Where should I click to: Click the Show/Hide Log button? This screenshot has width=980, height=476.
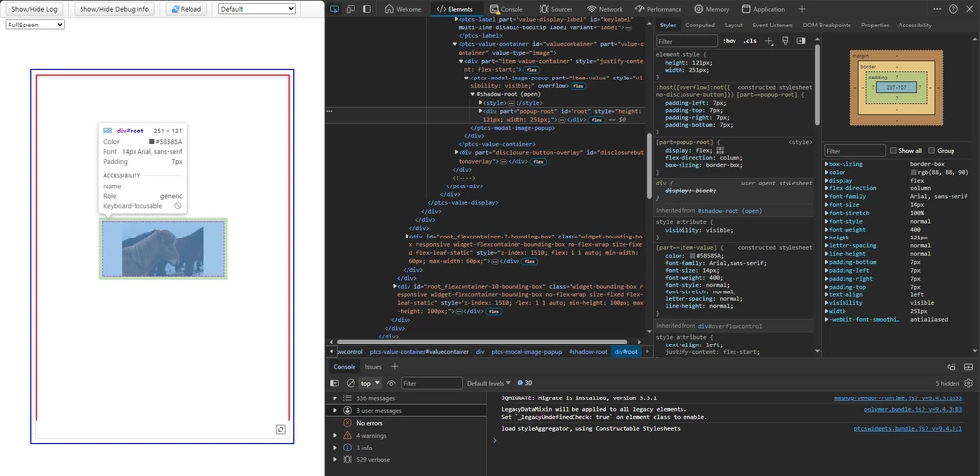(33, 9)
